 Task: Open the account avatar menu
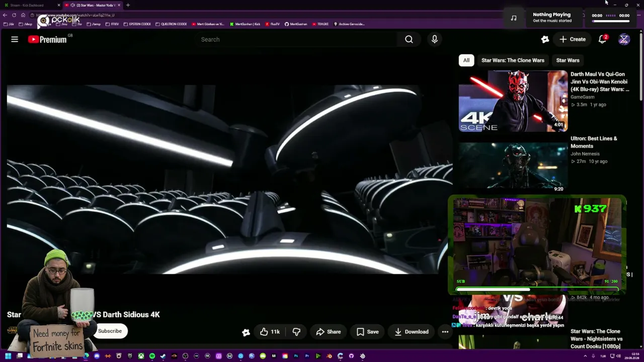[x=624, y=39]
